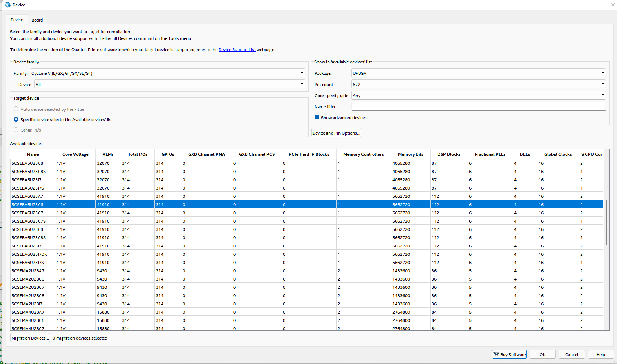Screen dimensions: 617x364
Task: Select device 5CSEBA6U23A7
Action: click(x=307, y=196)
